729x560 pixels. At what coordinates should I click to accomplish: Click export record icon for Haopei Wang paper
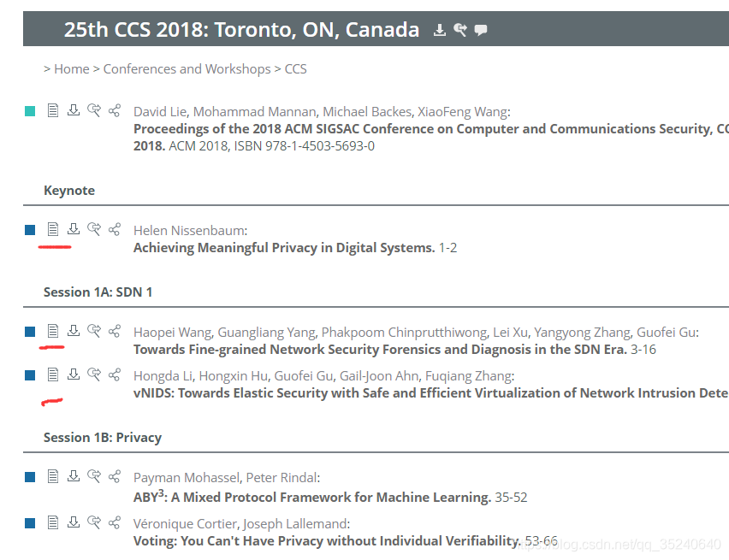coord(74,330)
